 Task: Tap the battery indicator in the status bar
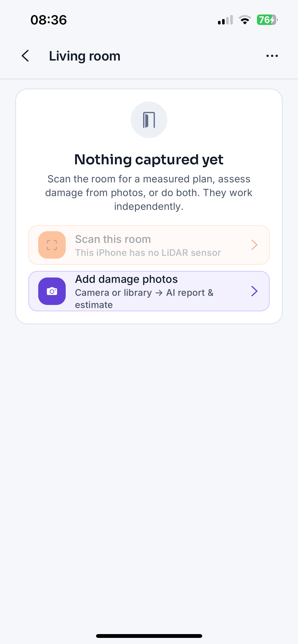coord(267,20)
